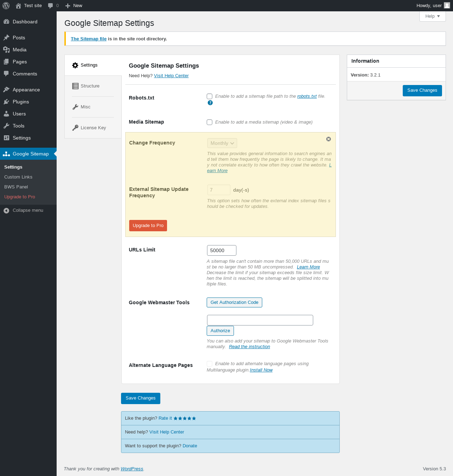Open the Change Frequency Monthly dropdown
This screenshot has width=453, height=476.
pyautogui.click(x=222, y=143)
